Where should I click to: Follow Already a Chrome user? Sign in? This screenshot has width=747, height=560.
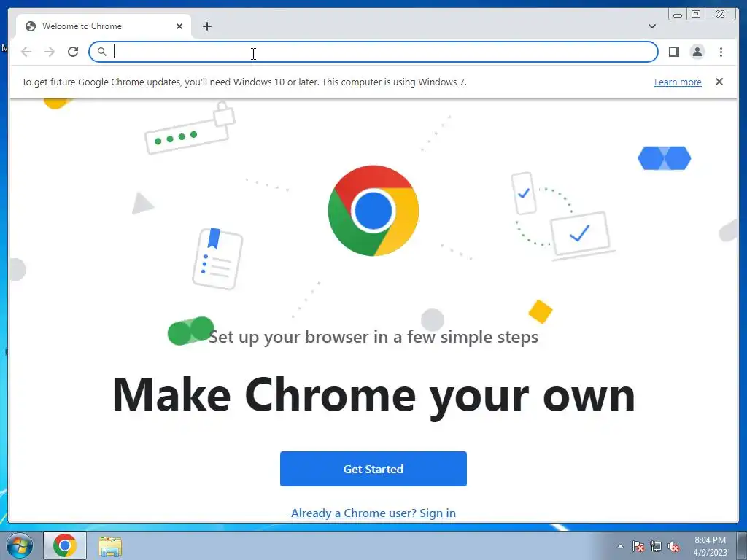373,513
